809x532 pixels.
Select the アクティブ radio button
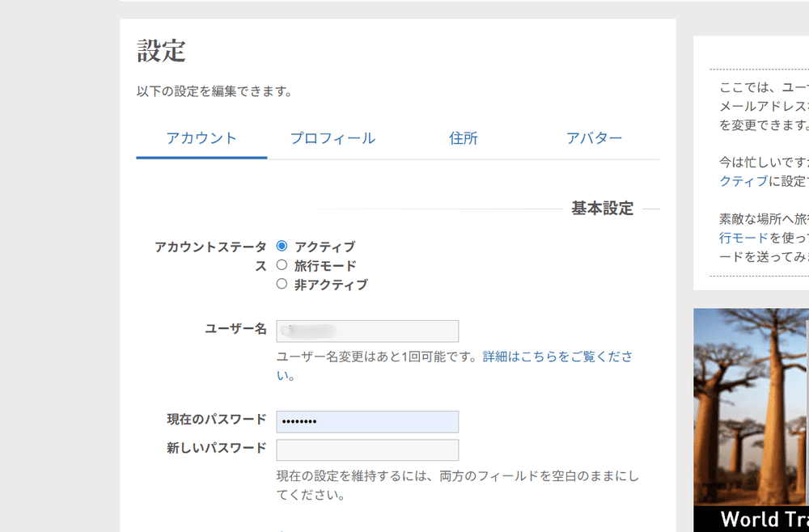click(282, 246)
